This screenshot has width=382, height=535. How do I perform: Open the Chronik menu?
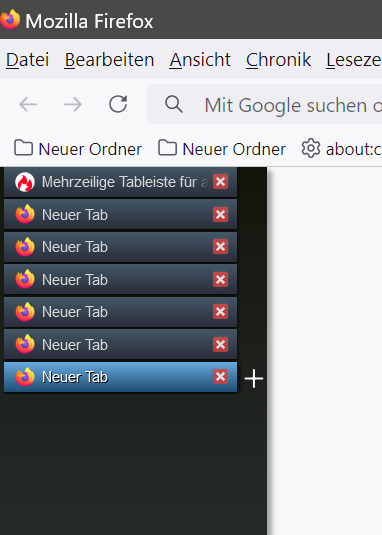tap(278, 60)
